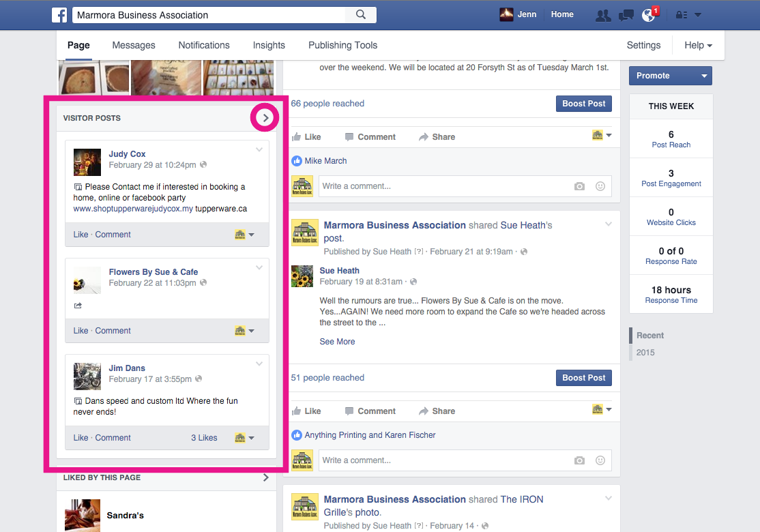Open Insights tab

coord(269,45)
